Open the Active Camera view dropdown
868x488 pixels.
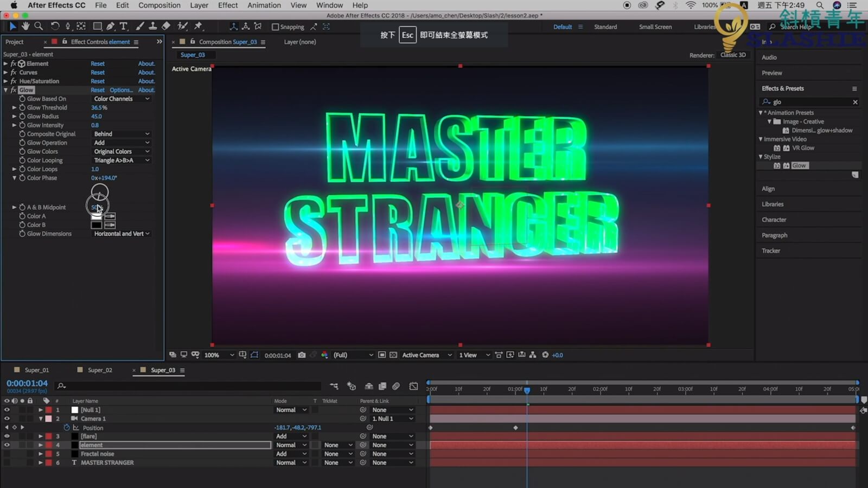[x=426, y=355]
